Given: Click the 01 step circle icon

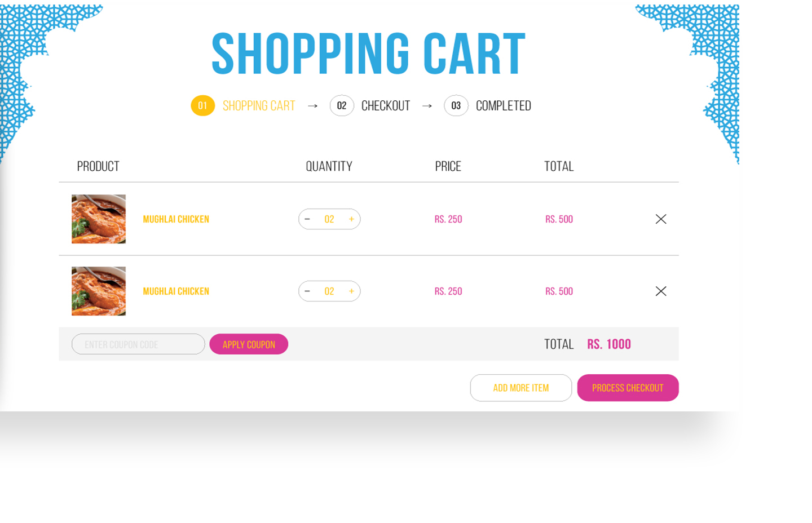Looking at the screenshot, I should (203, 105).
